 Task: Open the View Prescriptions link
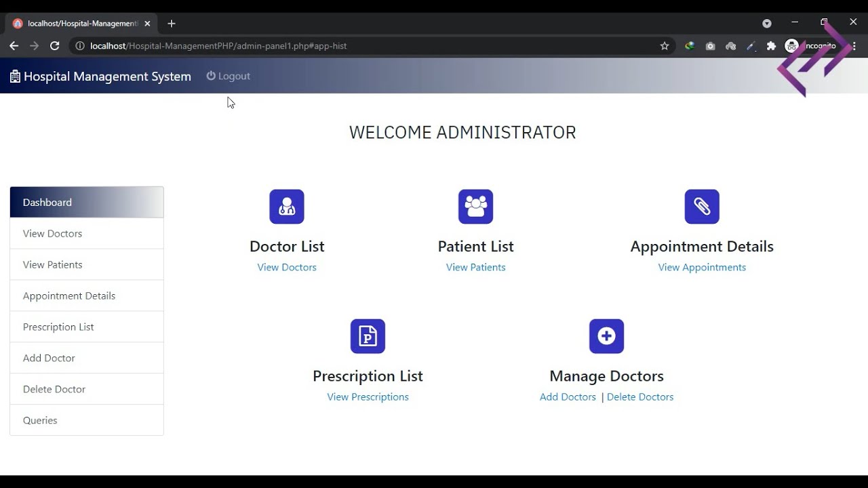pyautogui.click(x=368, y=396)
